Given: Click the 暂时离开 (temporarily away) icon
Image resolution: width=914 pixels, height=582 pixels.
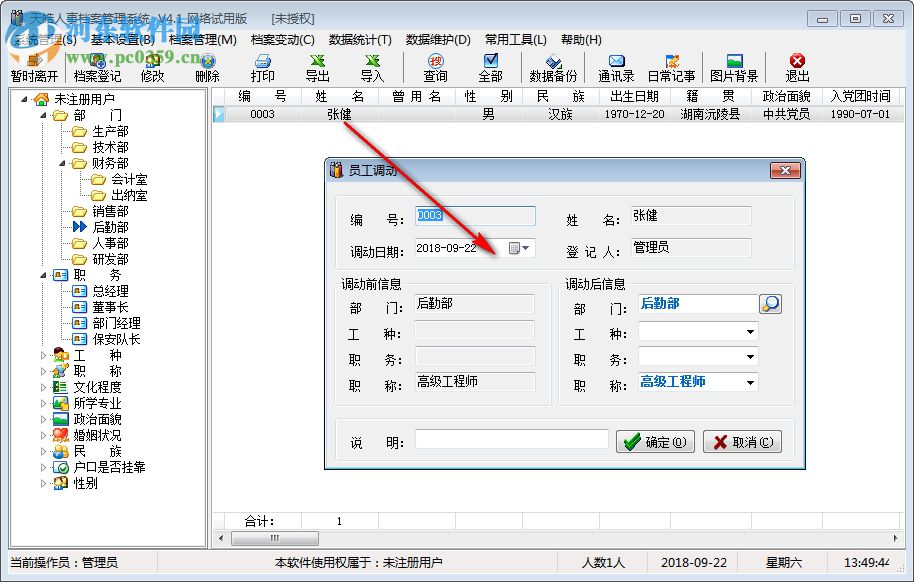Looking at the screenshot, I should 32,68.
